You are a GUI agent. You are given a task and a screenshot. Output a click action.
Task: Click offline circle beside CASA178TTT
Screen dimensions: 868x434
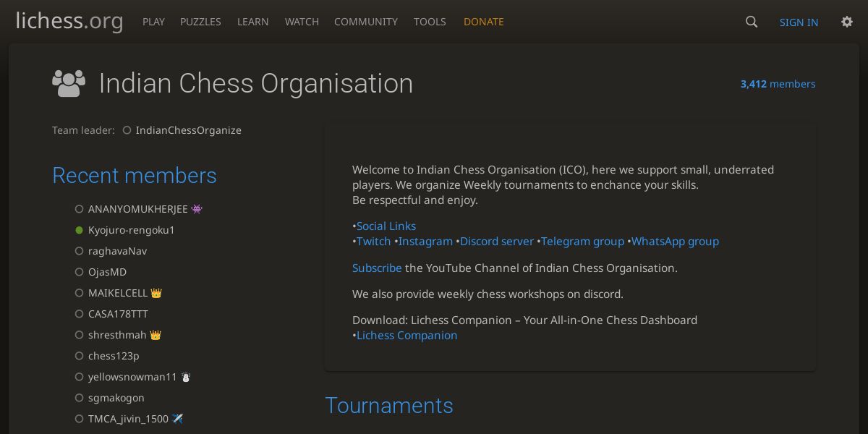(x=80, y=314)
